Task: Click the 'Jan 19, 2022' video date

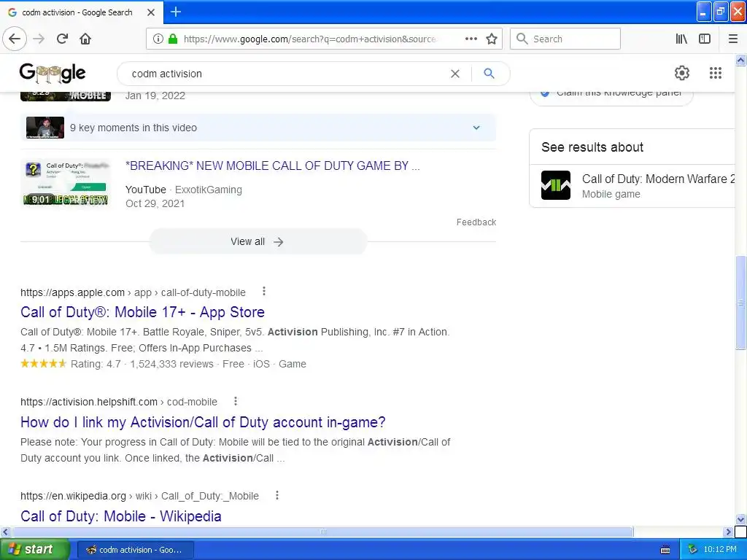Action: [x=155, y=96]
